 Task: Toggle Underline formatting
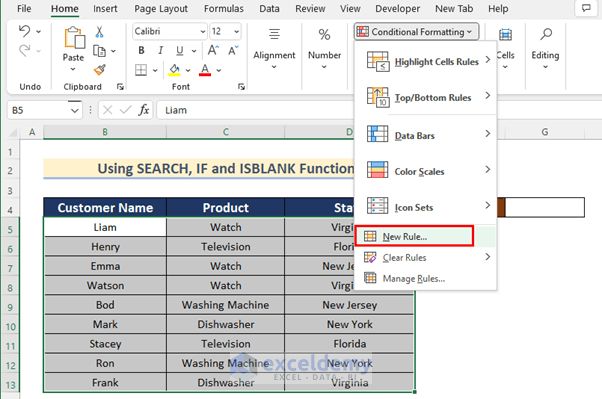click(180, 50)
